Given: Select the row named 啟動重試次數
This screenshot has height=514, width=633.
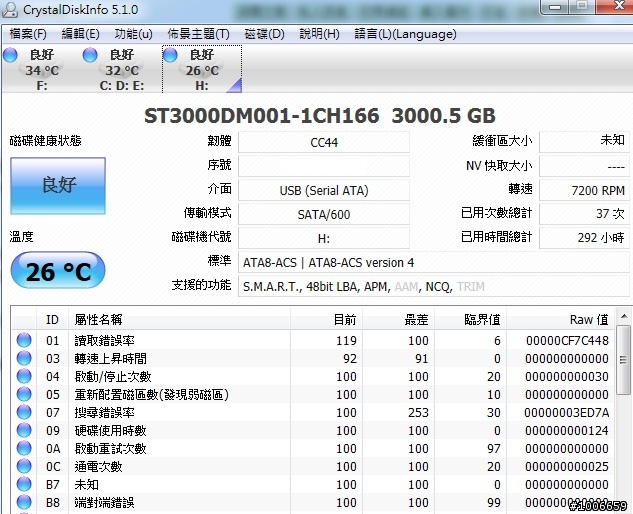Looking at the screenshot, I should click(x=313, y=448).
